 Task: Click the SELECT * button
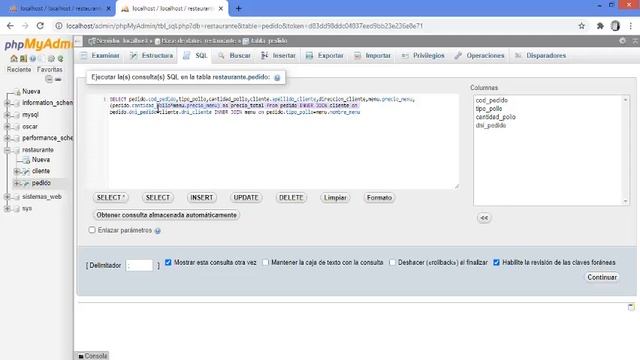coord(111,198)
